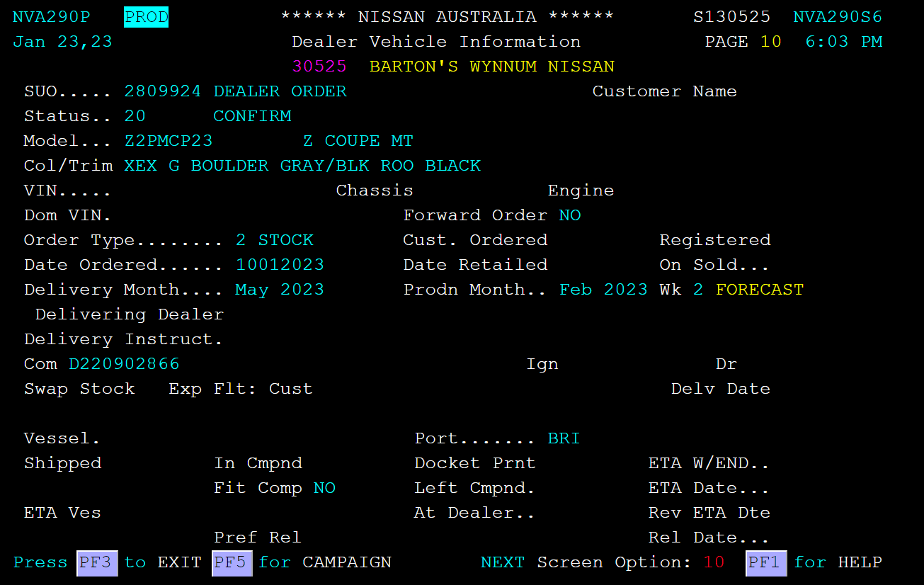Select the Date Ordered value 10012023
Screen dimensions: 924x585
tap(280, 265)
